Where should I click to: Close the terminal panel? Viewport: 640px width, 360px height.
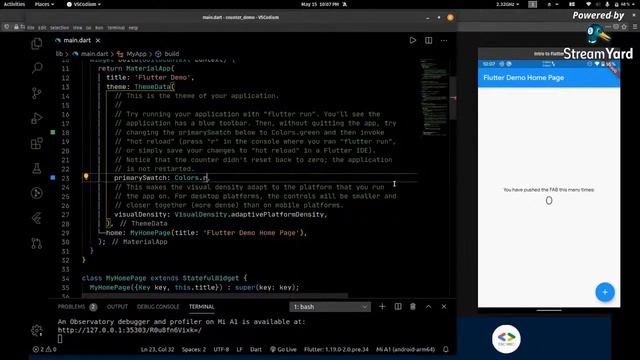click(x=444, y=307)
